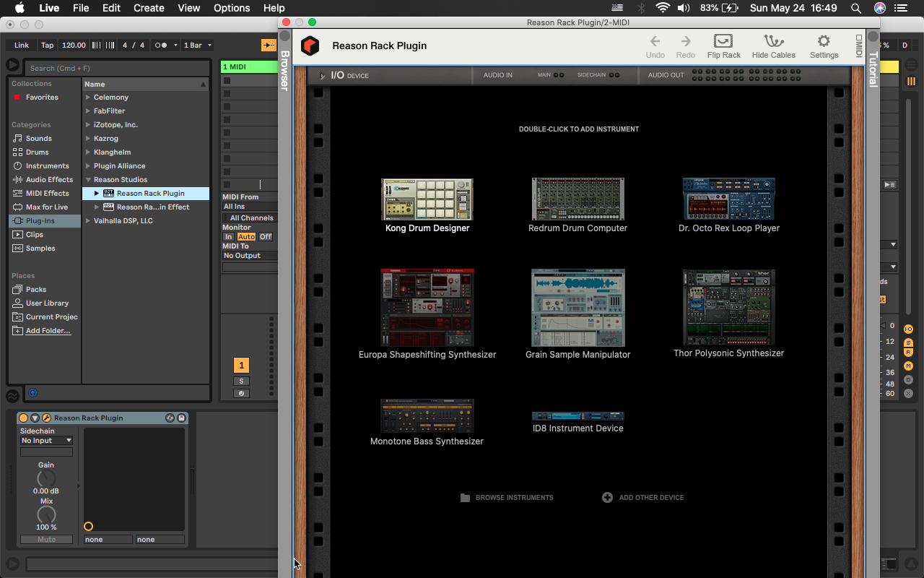
Task: Toggle Reason Rack Plugin device activator
Action: (x=23, y=418)
